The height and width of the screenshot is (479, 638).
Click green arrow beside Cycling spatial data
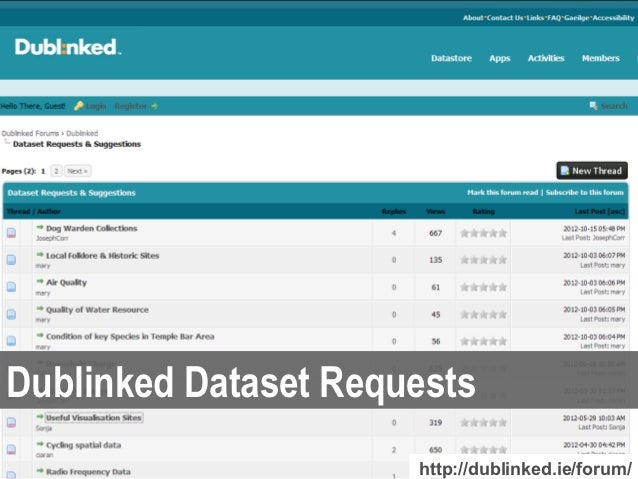pos(39,444)
